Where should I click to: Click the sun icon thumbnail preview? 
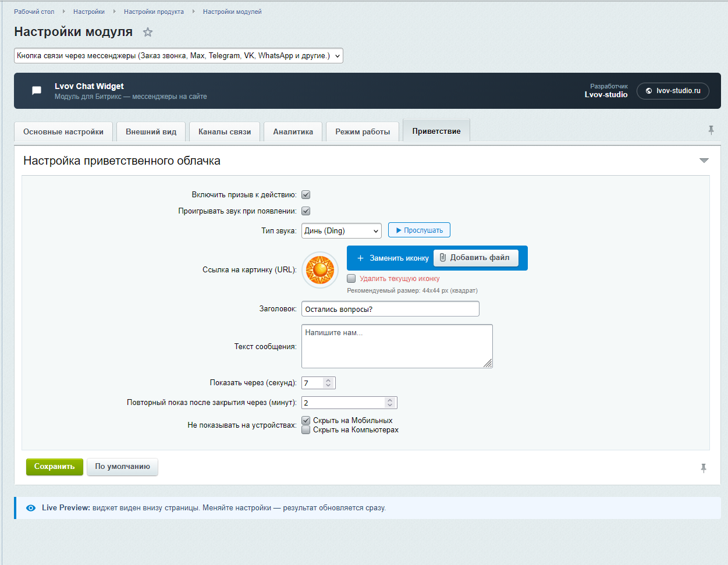[x=319, y=270]
